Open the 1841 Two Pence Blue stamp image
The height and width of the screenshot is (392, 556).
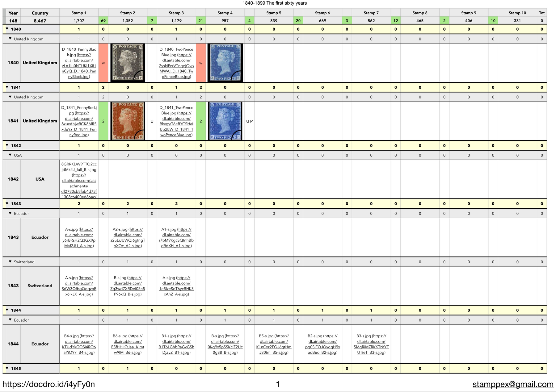coord(225,121)
